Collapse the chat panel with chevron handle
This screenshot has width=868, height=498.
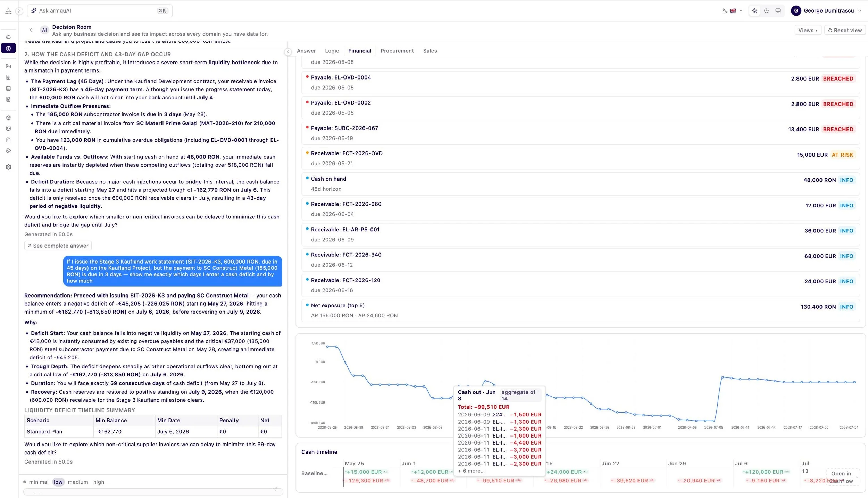[x=288, y=52]
